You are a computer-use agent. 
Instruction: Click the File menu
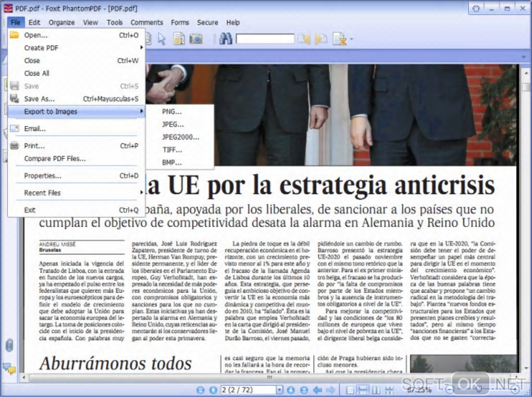pyautogui.click(x=16, y=22)
